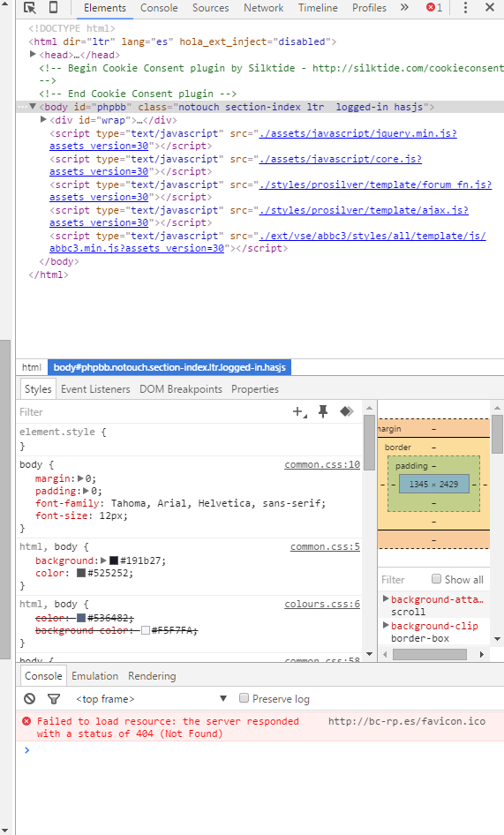Click the closing body tag row

pyautogui.click(x=58, y=261)
